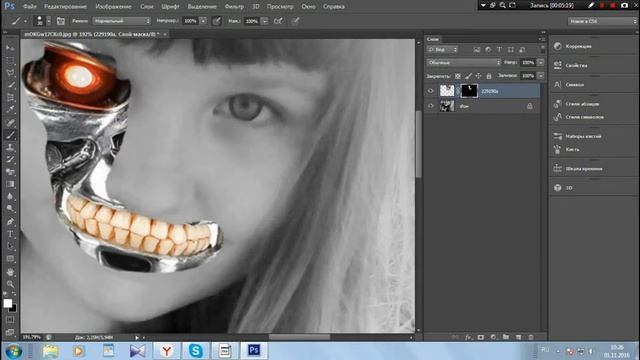The image size is (640, 360).
Task: Select the Zoom tool
Action: tap(10, 284)
